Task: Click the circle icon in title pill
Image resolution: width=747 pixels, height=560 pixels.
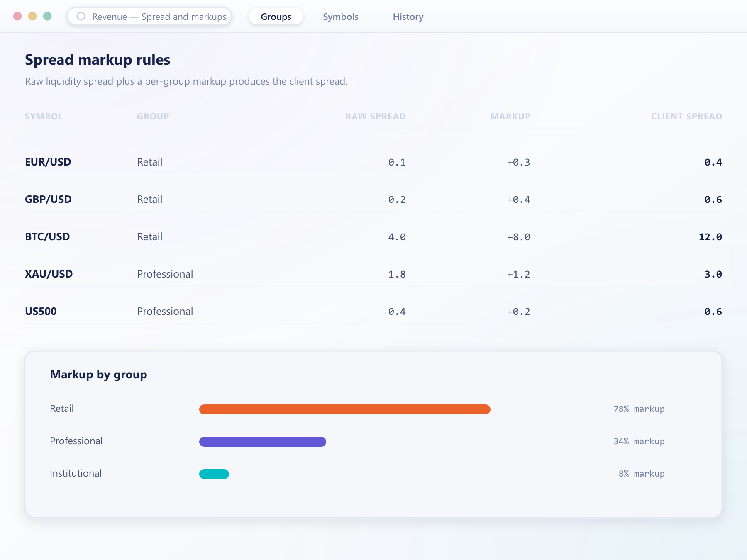Action: (x=81, y=16)
